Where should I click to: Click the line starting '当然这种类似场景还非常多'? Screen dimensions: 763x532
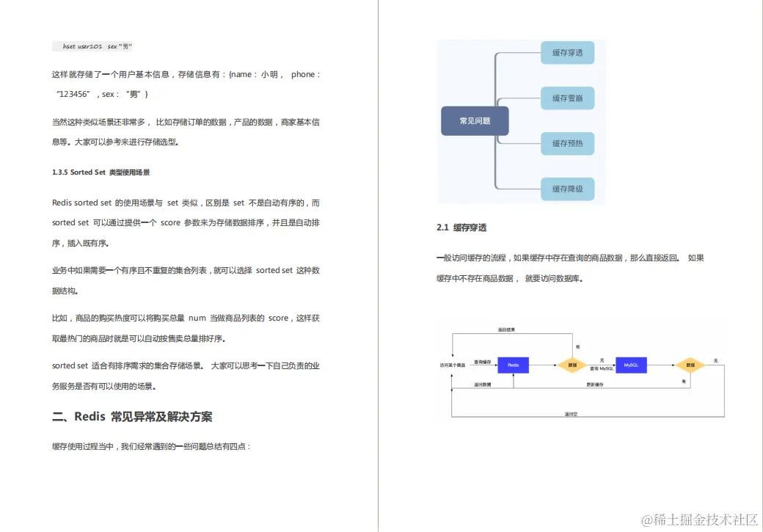tap(186, 122)
